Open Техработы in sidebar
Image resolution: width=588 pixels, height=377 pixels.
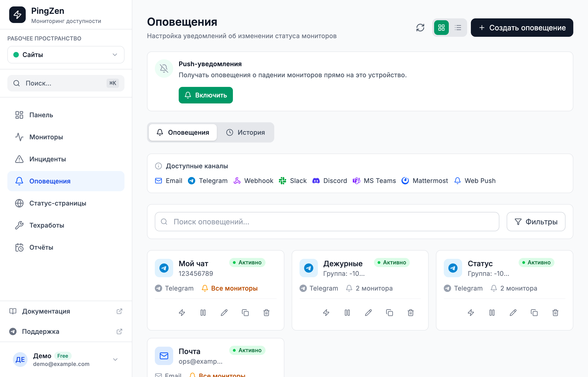click(x=66, y=225)
